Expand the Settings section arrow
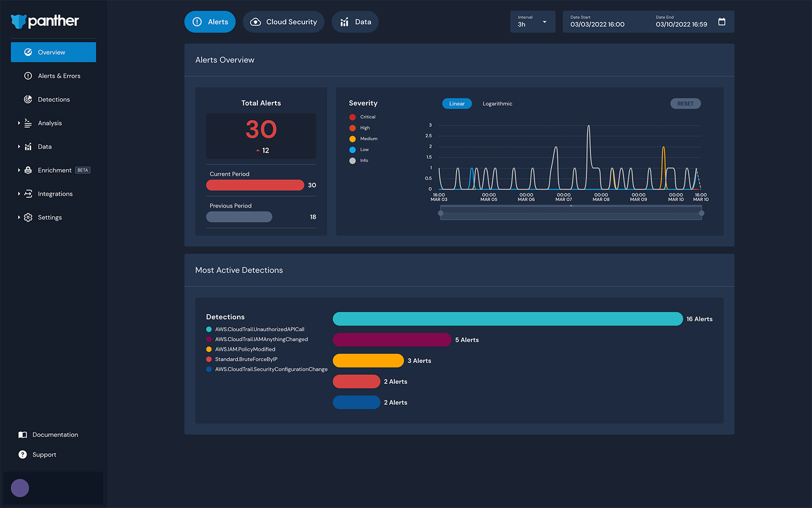The image size is (812, 508). pyautogui.click(x=19, y=217)
